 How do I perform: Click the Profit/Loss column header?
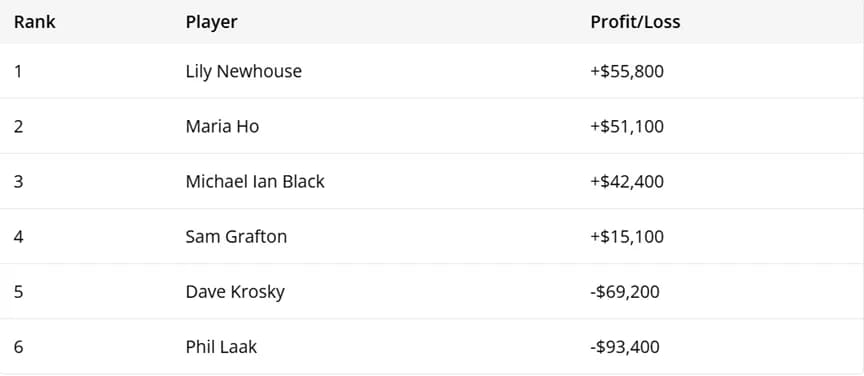(635, 22)
